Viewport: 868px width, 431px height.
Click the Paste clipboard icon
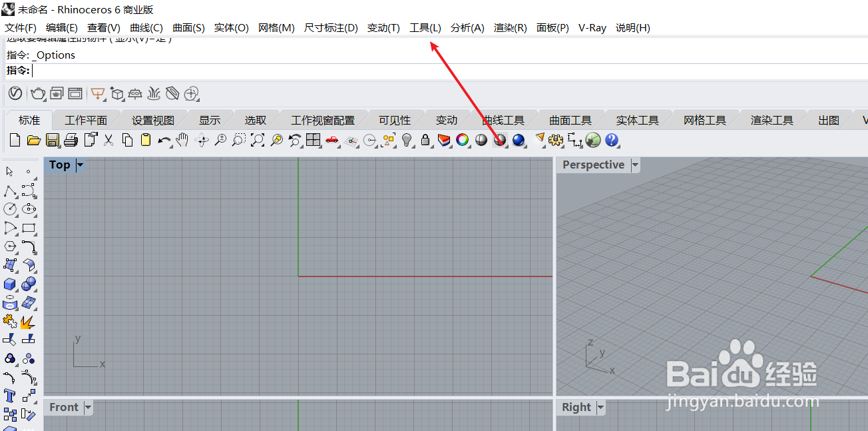click(x=146, y=140)
